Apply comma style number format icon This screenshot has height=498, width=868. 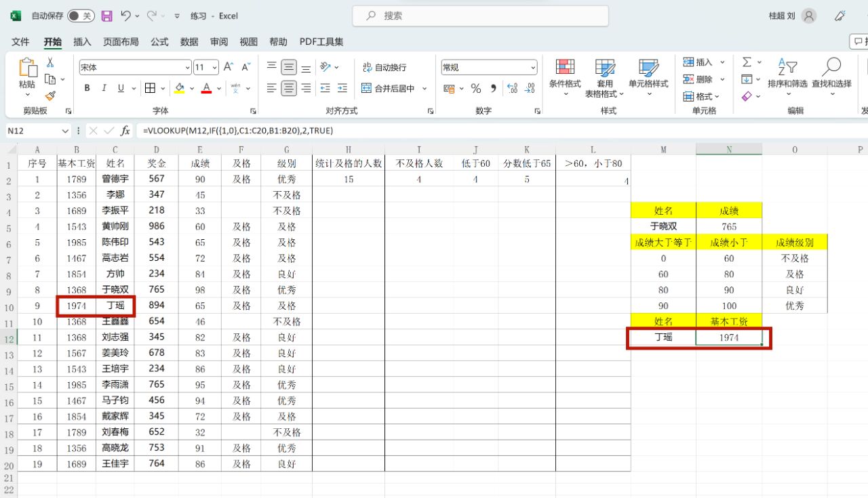tap(493, 88)
